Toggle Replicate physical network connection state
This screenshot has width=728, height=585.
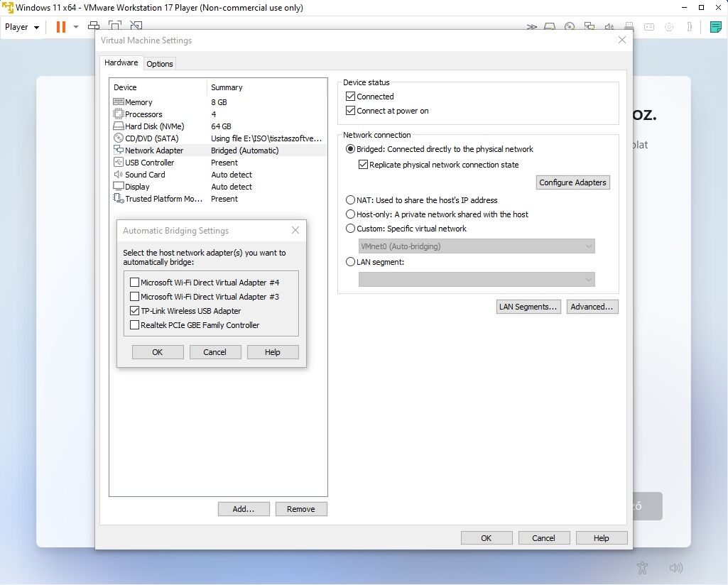click(363, 165)
